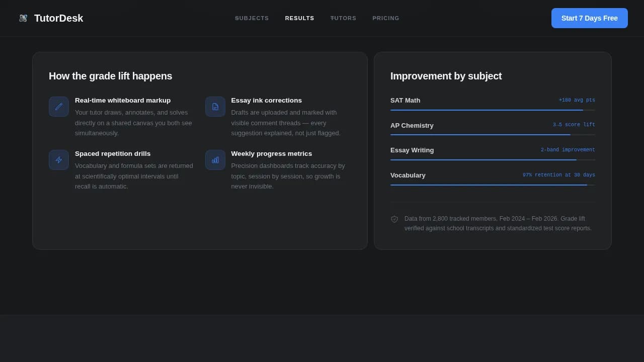Click the SAT Math progress bar
This screenshot has height=362, width=644.
point(493,110)
